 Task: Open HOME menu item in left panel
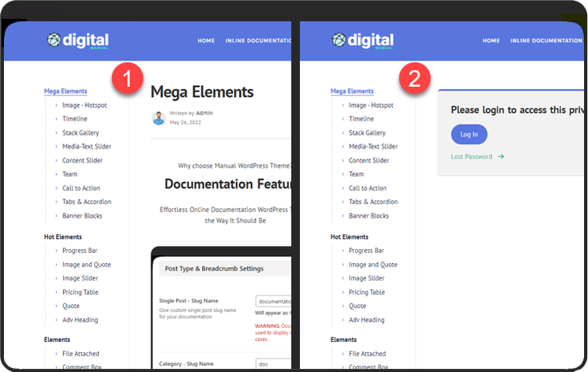206,41
